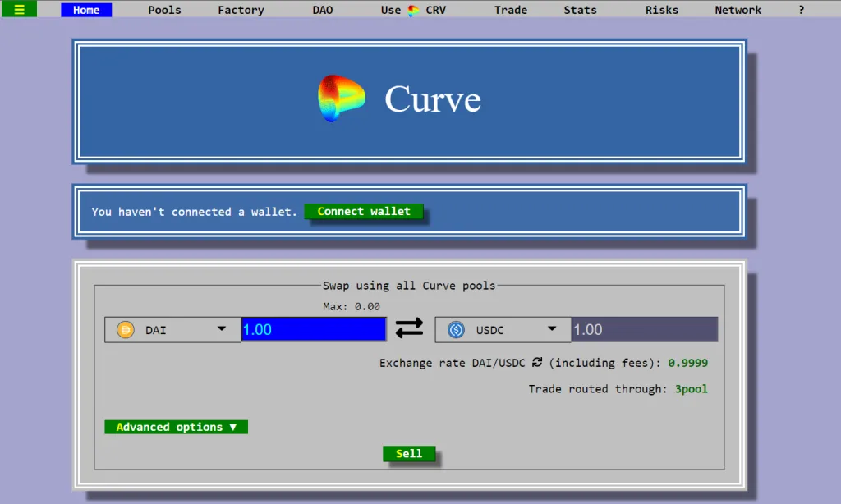This screenshot has width=841, height=504.
Task: Open the Risks menu item
Action: point(661,10)
